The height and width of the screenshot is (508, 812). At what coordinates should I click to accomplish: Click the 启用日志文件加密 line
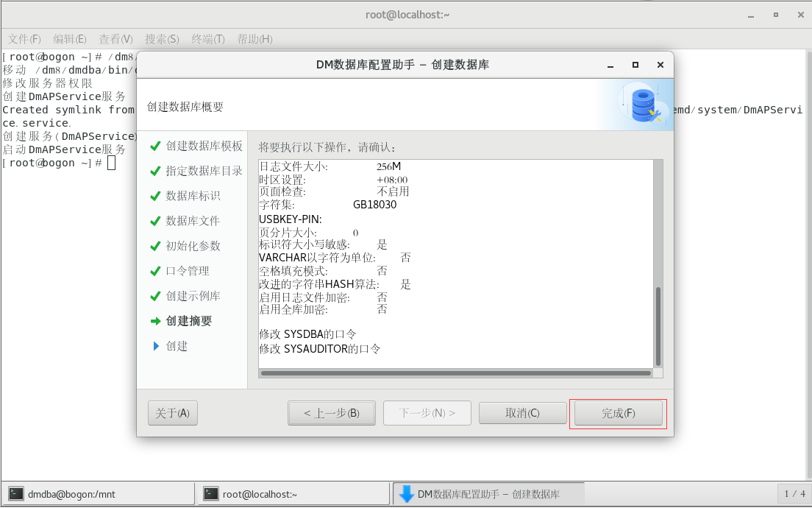pyautogui.click(x=323, y=297)
